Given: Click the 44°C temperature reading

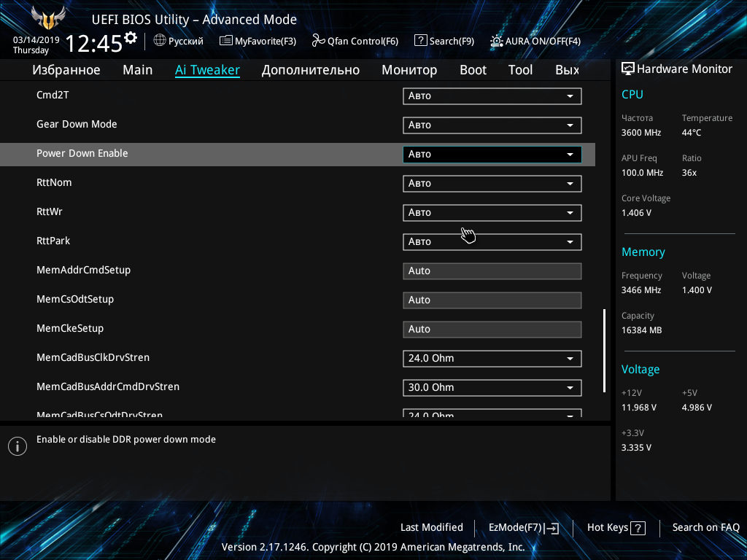Looking at the screenshot, I should [692, 133].
